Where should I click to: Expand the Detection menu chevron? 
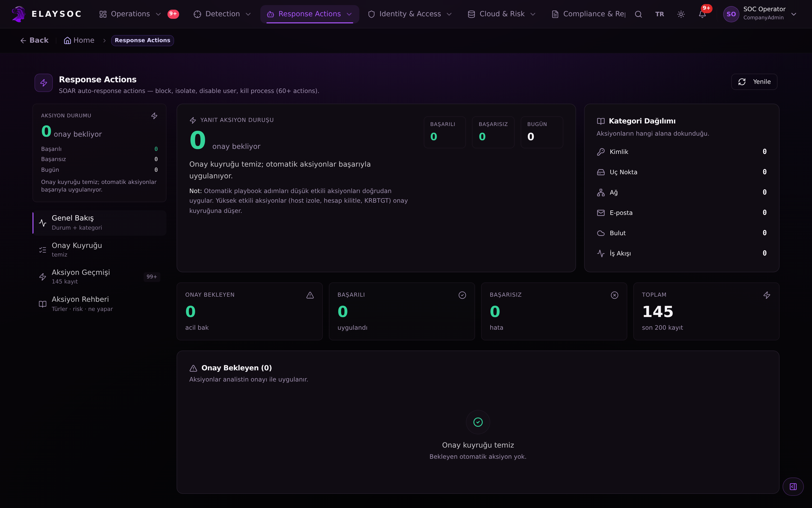248,14
